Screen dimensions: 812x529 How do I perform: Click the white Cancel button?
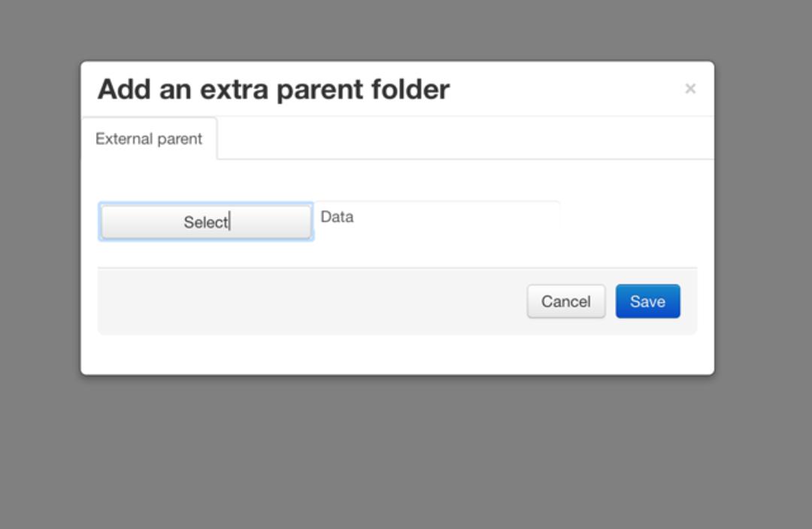tap(566, 301)
